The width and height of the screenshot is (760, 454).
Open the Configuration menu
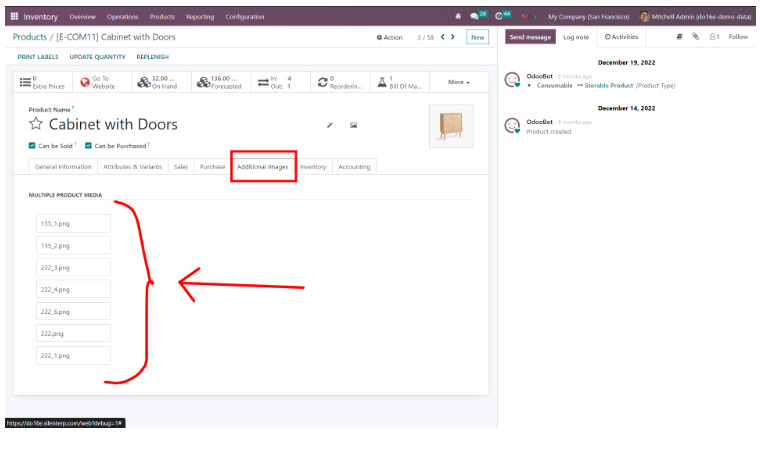pyautogui.click(x=245, y=17)
